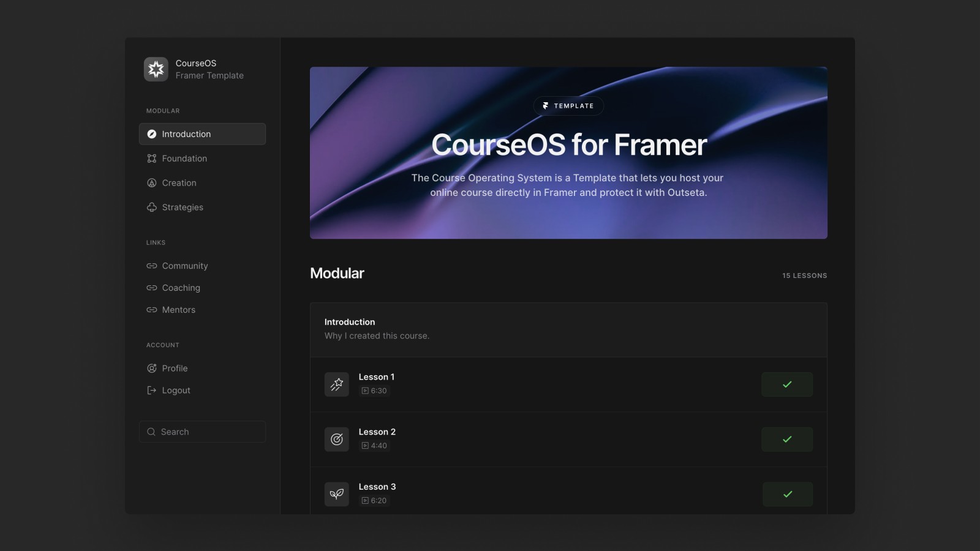Click the CourseOS for Framer banner heading

point(569,145)
